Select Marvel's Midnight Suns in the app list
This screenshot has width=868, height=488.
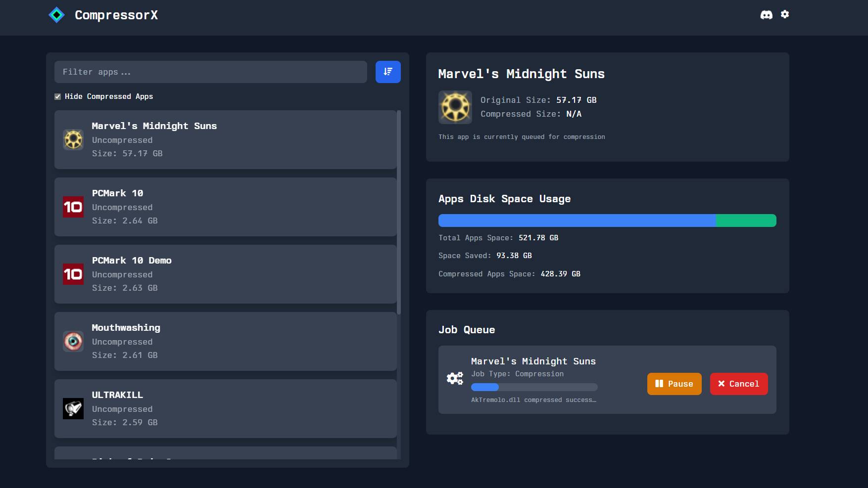tap(226, 139)
